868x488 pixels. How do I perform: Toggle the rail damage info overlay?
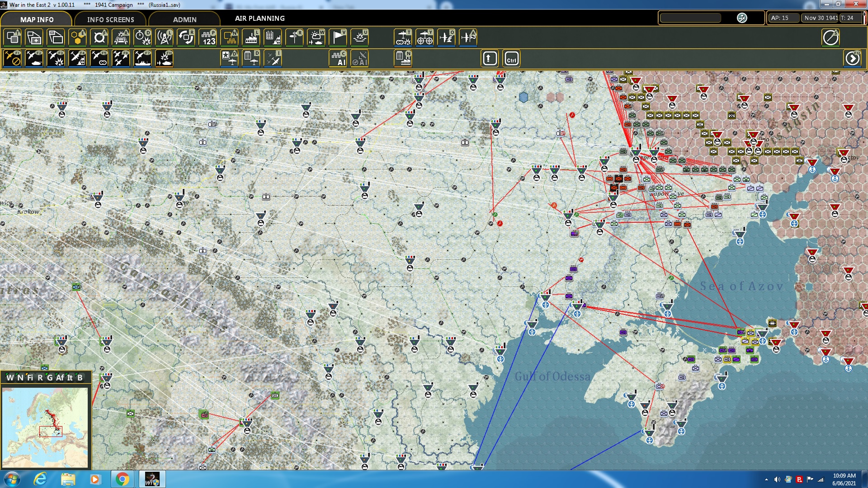click(x=121, y=38)
